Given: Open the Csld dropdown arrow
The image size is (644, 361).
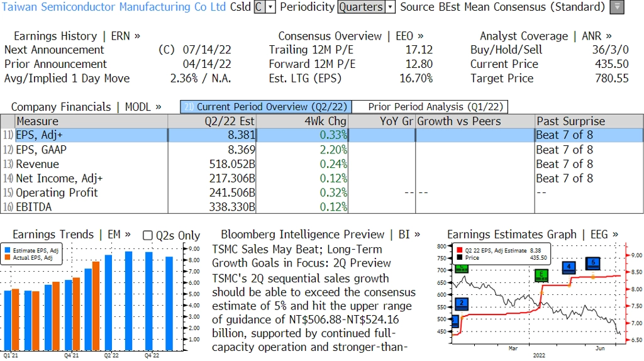Looking at the screenshot, I should (270, 7).
